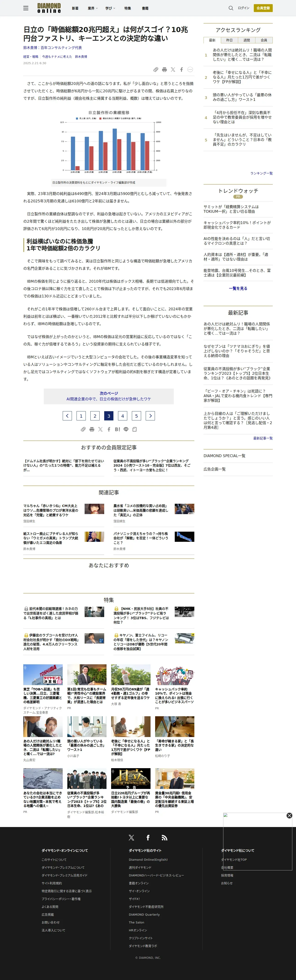Viewport: 296px width, 980px height.
Task: Expand the 業界 dropdown in header
Action: [93, 8]
